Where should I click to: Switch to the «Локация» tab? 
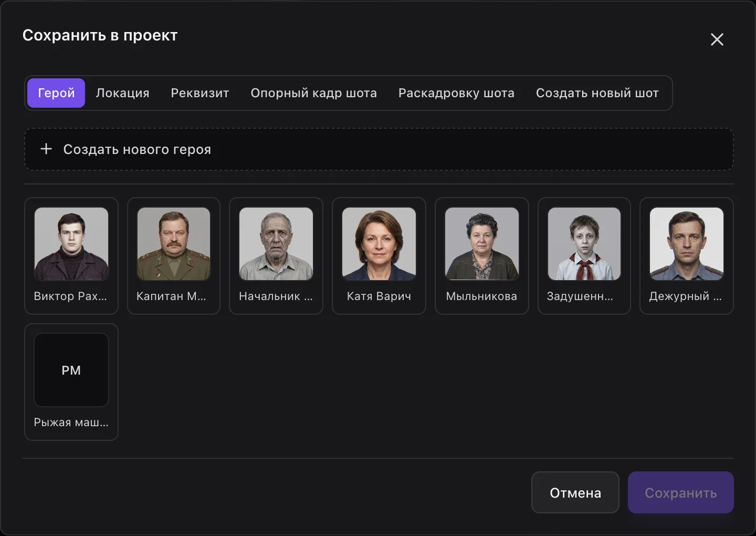122,93
